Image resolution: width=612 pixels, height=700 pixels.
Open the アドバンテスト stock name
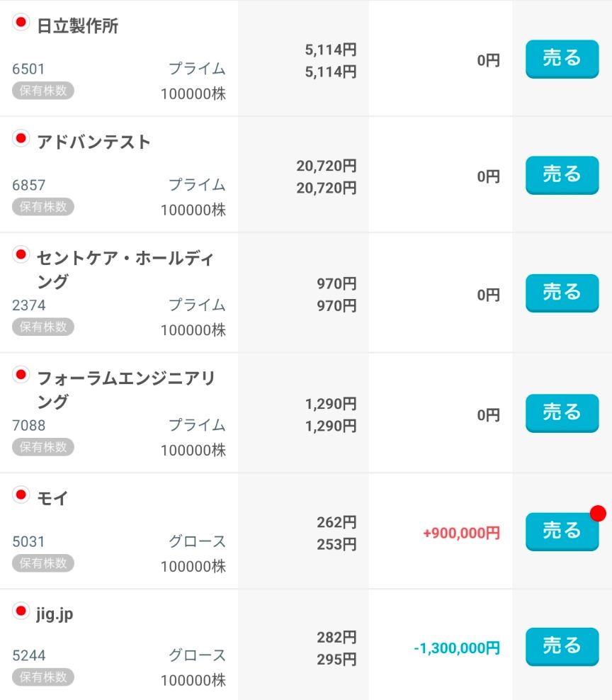(x=93, y=142)
